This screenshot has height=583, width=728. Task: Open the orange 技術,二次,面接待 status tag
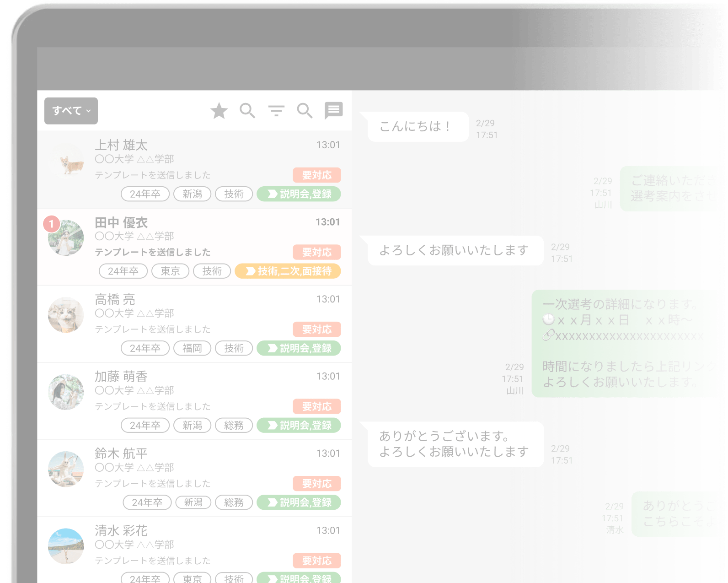coord(288,271)
